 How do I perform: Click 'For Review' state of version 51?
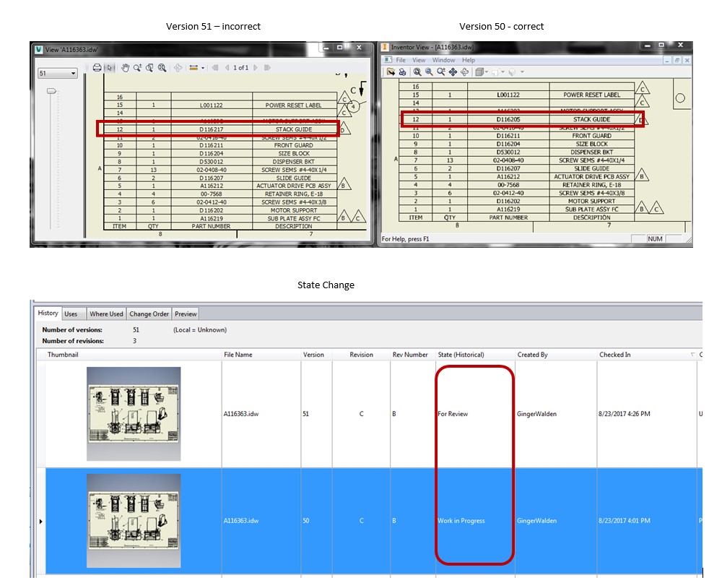[x=453, y=414]
